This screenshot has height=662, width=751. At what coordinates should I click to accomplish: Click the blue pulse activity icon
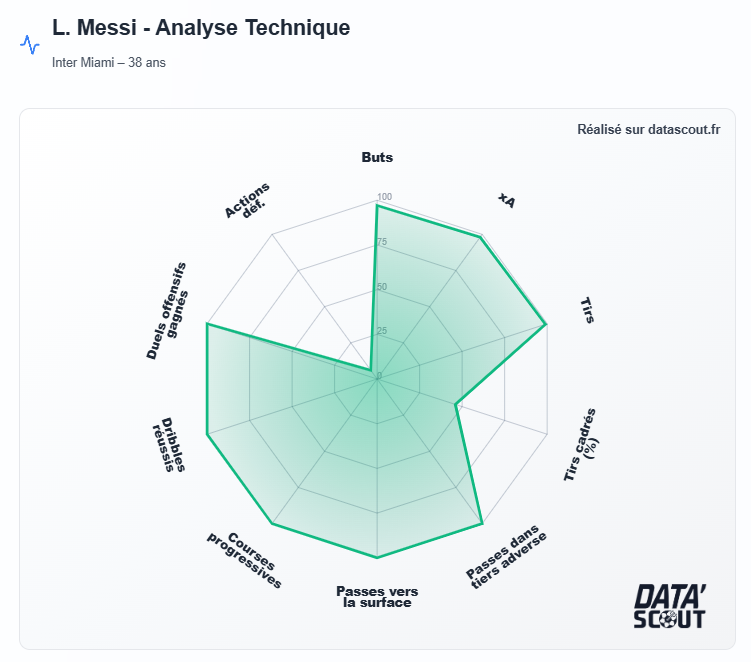30,45
